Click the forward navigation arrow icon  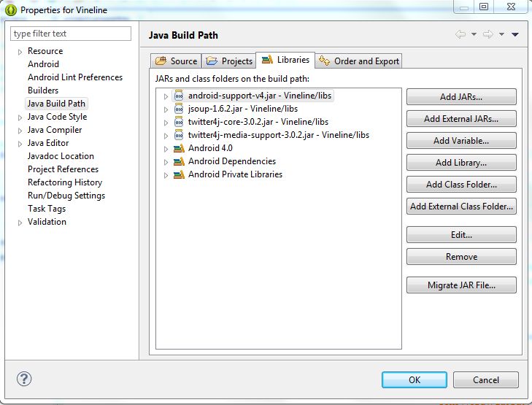click(x=488, y=34)
